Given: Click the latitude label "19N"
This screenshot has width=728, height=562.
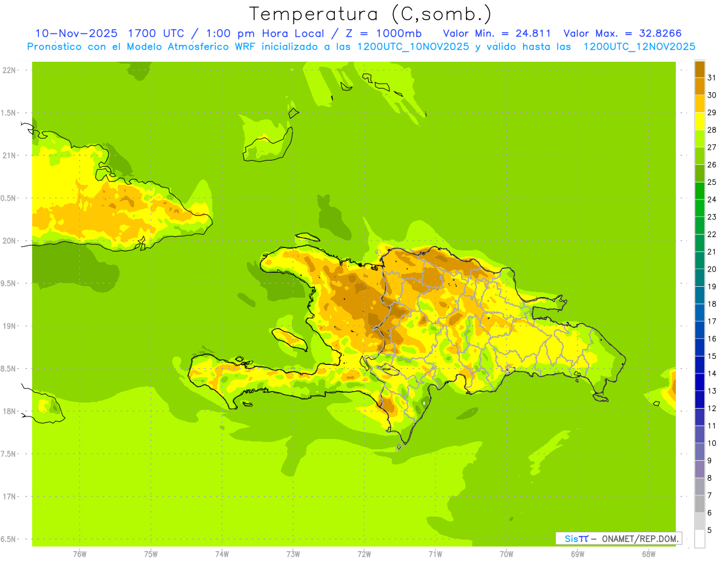Looking at the screenshot, I should click(x=10, y=326).
